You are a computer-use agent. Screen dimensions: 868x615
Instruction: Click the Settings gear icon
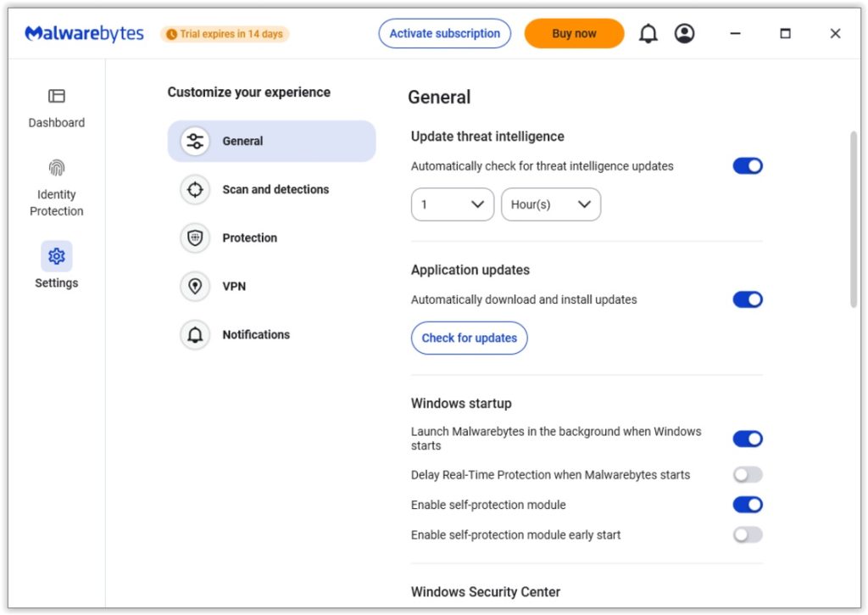click(57, 256)
